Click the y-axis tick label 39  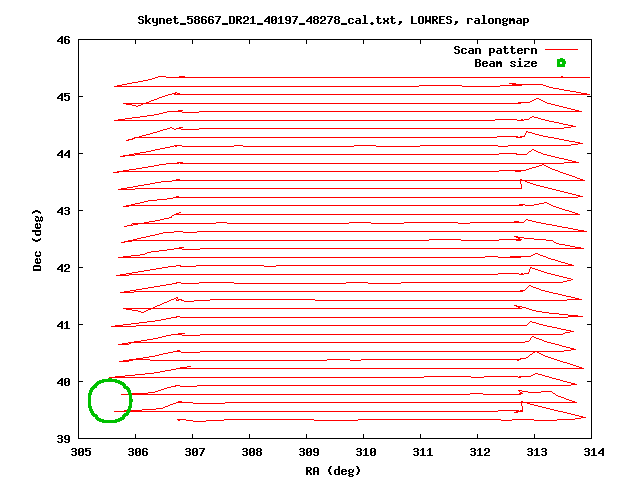pos(64,439)
